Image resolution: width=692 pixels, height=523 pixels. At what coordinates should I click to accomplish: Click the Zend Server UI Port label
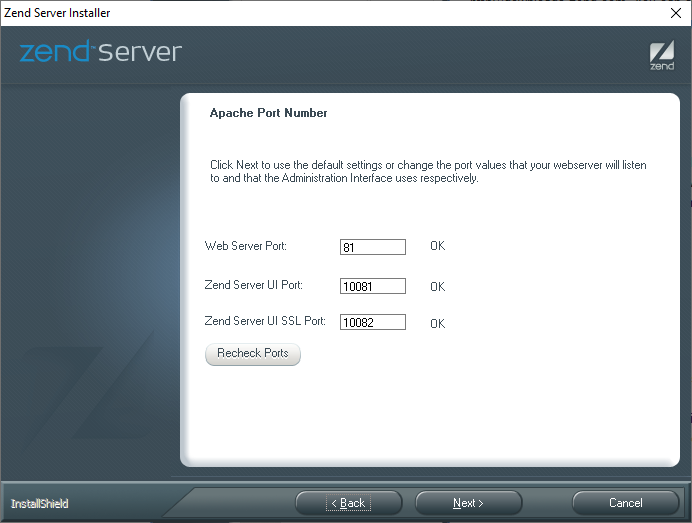(254, 285)
